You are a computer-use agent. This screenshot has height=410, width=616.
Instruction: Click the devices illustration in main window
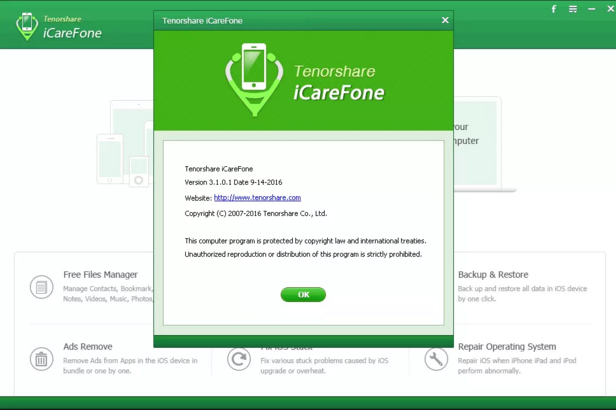[125, 143]
